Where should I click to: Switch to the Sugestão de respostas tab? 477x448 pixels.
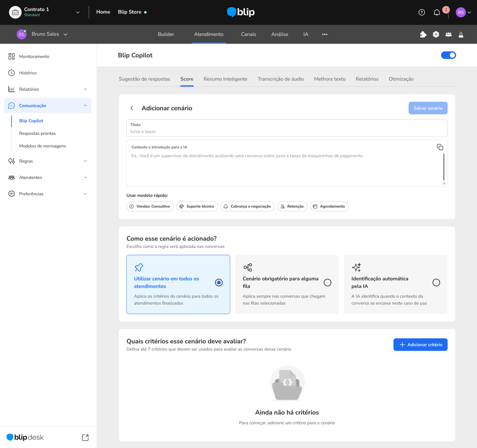pos(145,79)
